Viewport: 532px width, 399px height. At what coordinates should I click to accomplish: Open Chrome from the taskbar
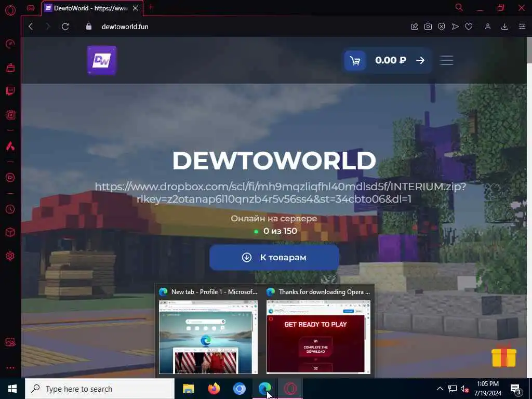coord(239,389)
